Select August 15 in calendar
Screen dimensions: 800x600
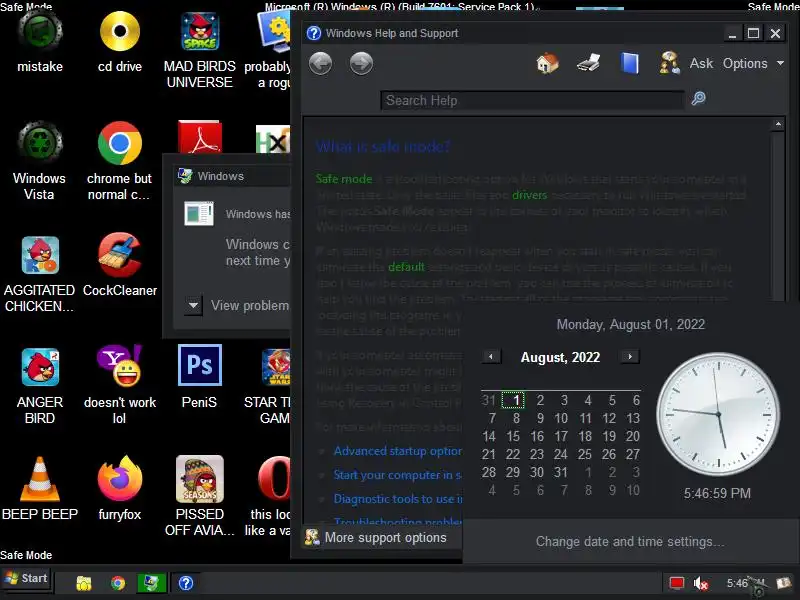click(x=513, y=436)
